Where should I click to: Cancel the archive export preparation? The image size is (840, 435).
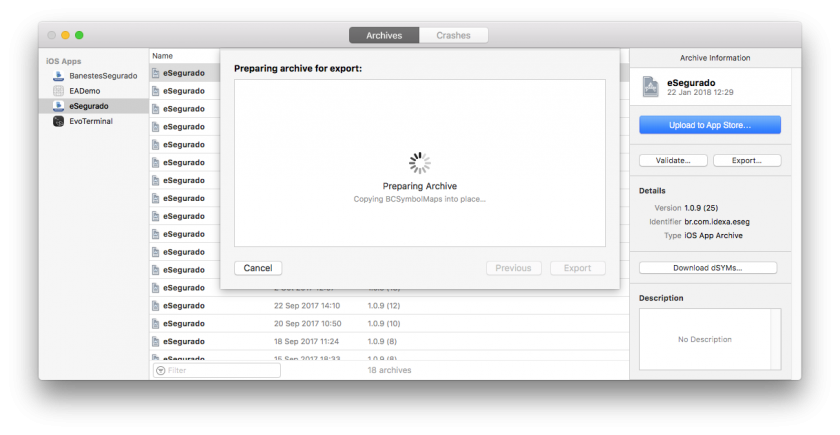[258, 268]
